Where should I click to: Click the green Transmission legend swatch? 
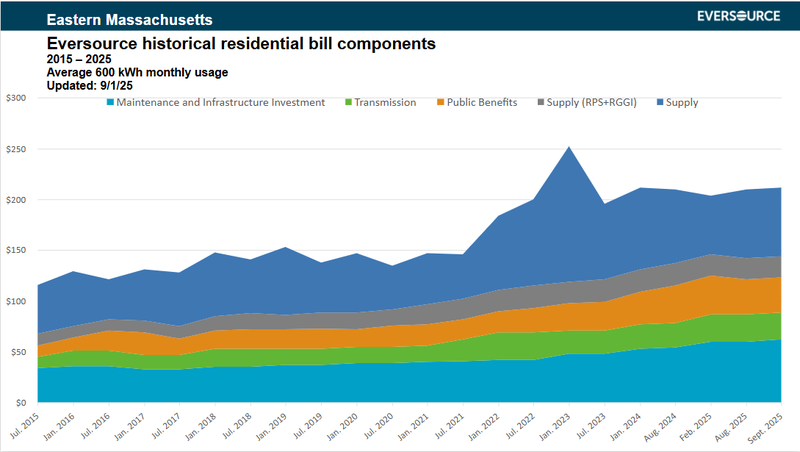tap(348, 102)
